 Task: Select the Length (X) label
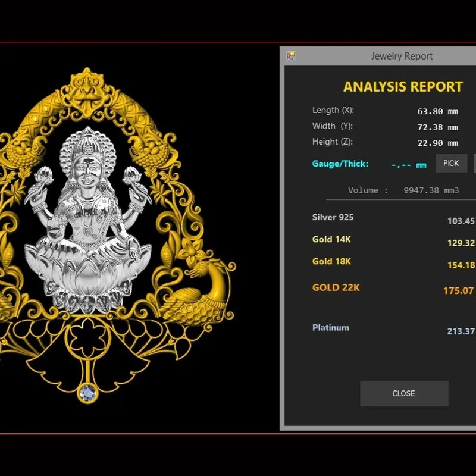click(333, 110)
